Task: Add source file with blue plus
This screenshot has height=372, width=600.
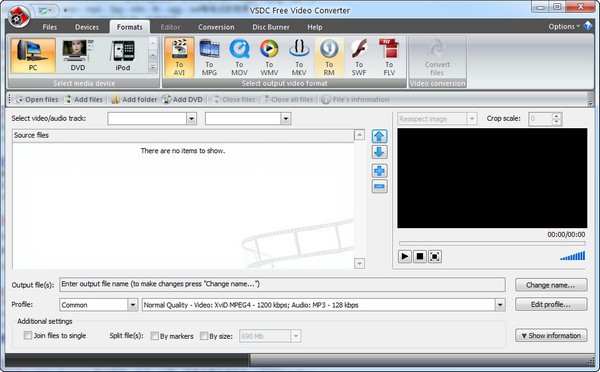Action: pos(379,171)
